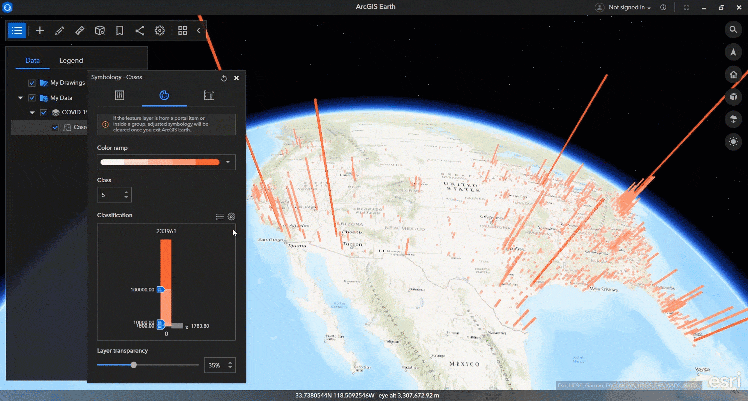This screenshot has height=401, width=748.
Task: Click the user account avatar icon
Action: 600,7
